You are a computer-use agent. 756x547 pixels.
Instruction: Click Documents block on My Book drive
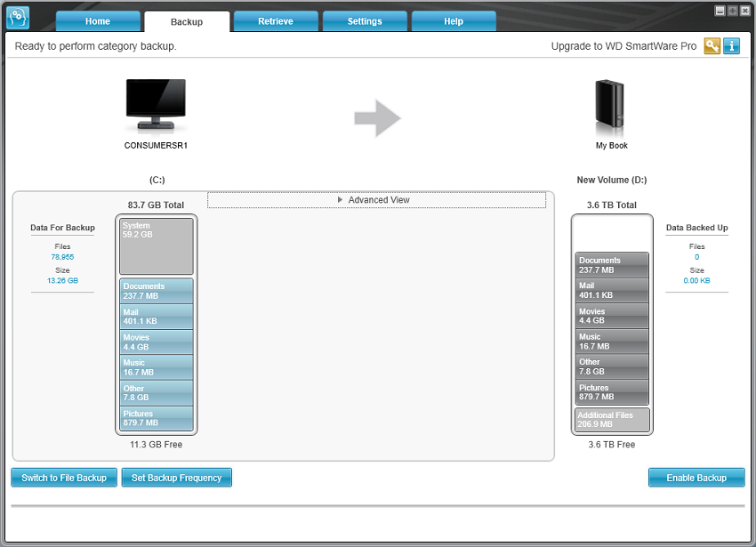tap(612, 265)
